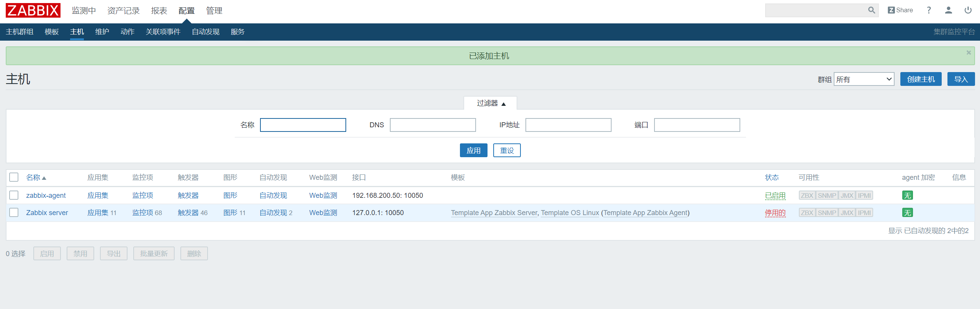980x309 pixels.
Task: Click the 导入 button
Action: pos(961,79)
